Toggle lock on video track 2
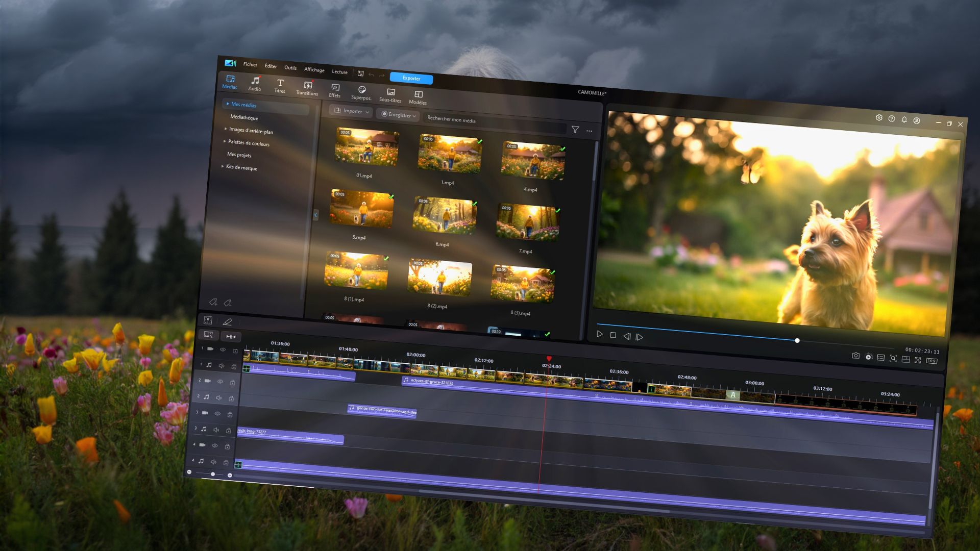Viewport: 980px width, 551px height. click(x=232, y=382)
